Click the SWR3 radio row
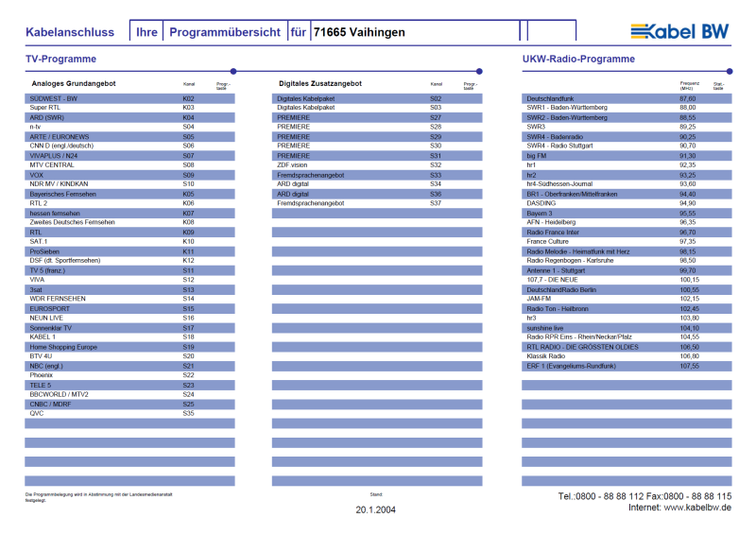 (x=627, y=127)
